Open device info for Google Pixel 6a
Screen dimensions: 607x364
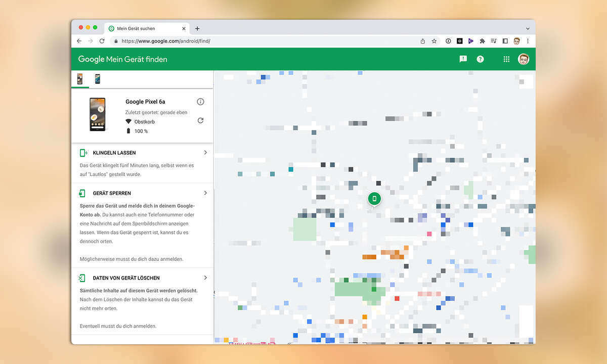tap(200, 102)
